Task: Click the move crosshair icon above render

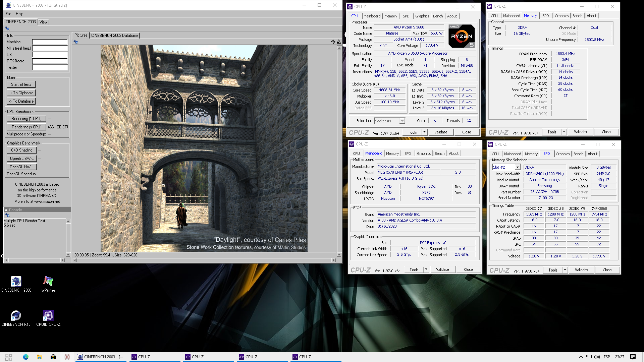Action: [333, 42]
